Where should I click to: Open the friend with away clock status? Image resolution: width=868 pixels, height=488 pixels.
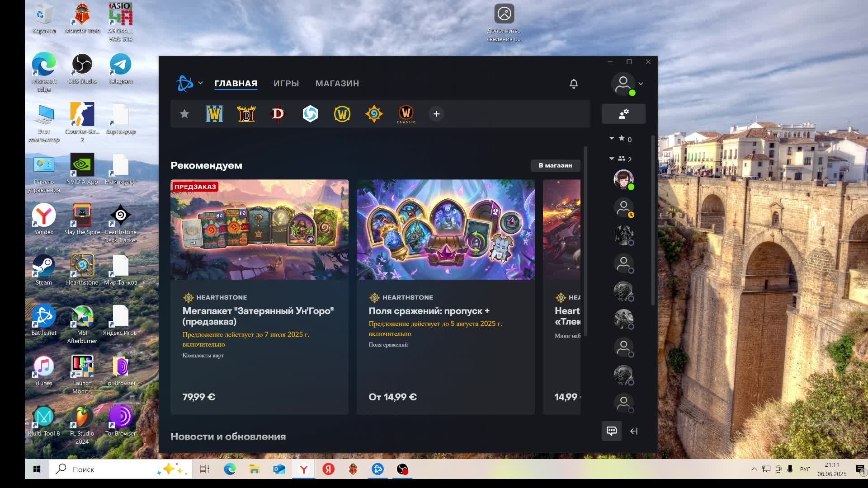click(x=623, y=208)
